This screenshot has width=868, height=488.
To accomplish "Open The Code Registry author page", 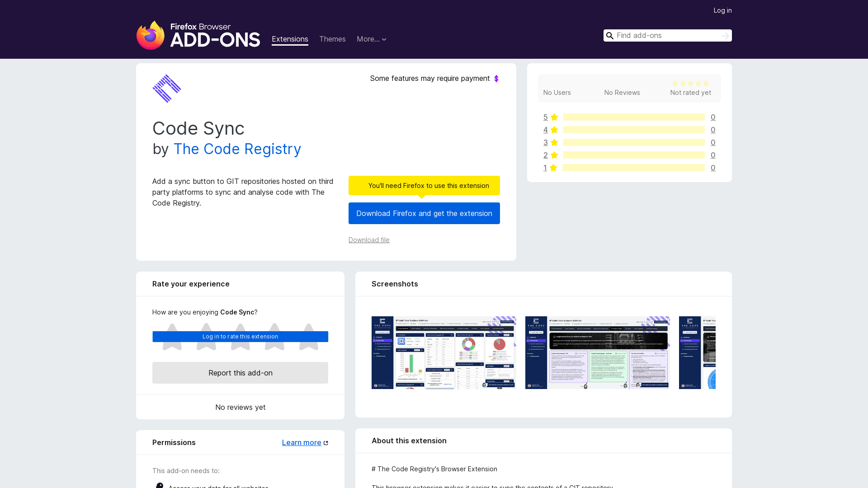I will coord(237,149).
